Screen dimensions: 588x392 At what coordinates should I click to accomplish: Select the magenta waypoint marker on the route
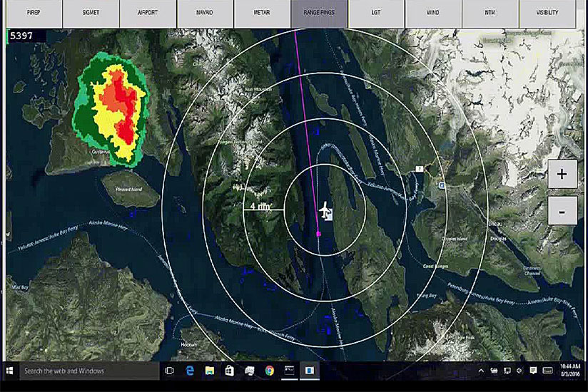coord(318,234)
